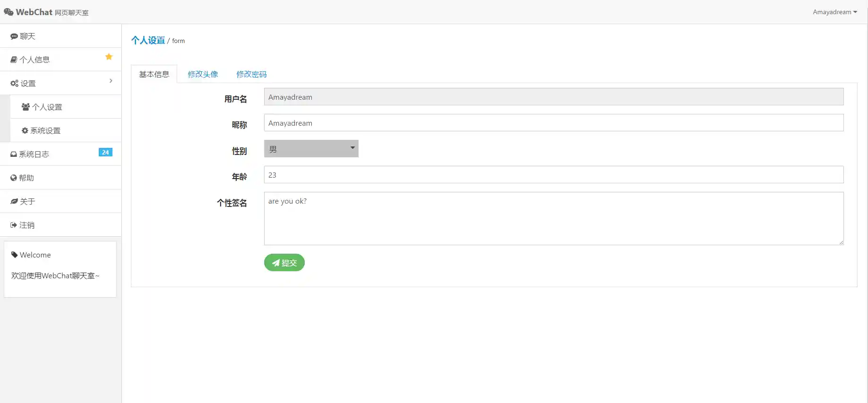Image resolution: width=868 pixels, height=403 pixels.
Task: Click into the 个性签名 signature textarea
Action: tap(553, 218)
